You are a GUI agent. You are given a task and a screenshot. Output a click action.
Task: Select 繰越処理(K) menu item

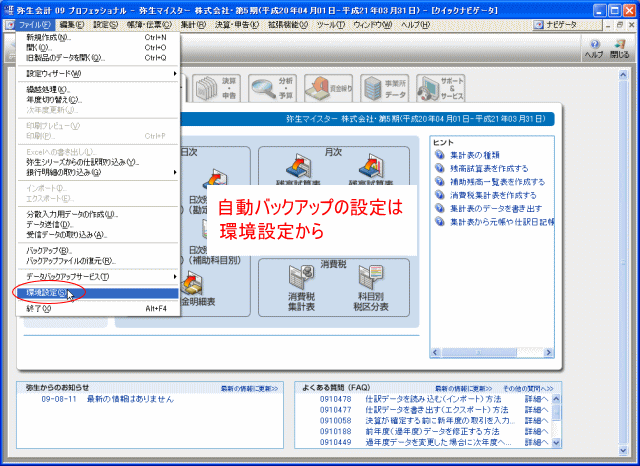pos(98,89)
